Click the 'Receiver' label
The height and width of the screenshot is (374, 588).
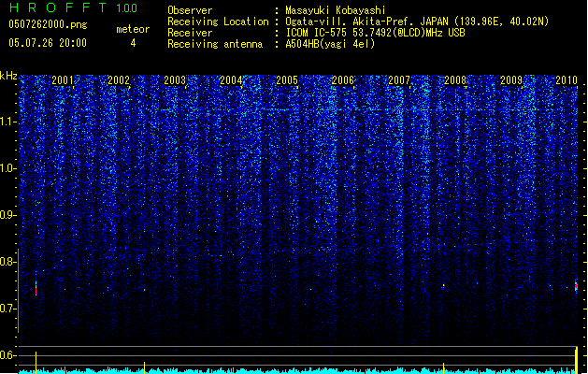point(190,33)
